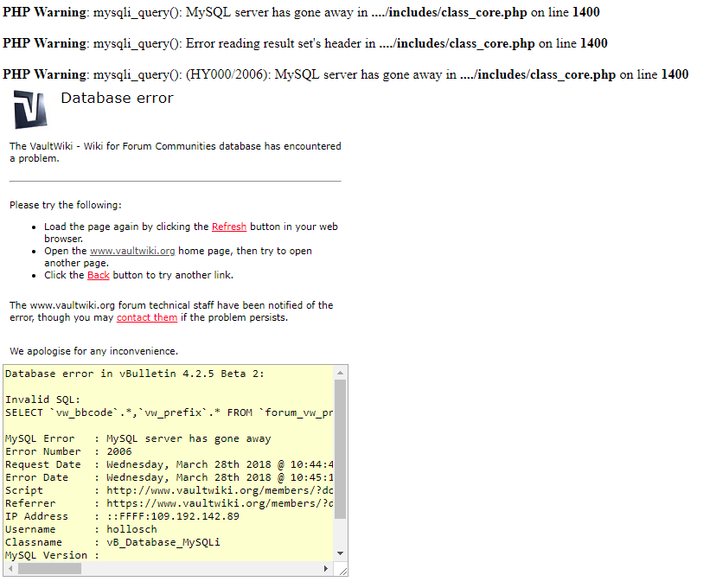Click 'We apologise for any inconvenience.' text

point(93,351)
